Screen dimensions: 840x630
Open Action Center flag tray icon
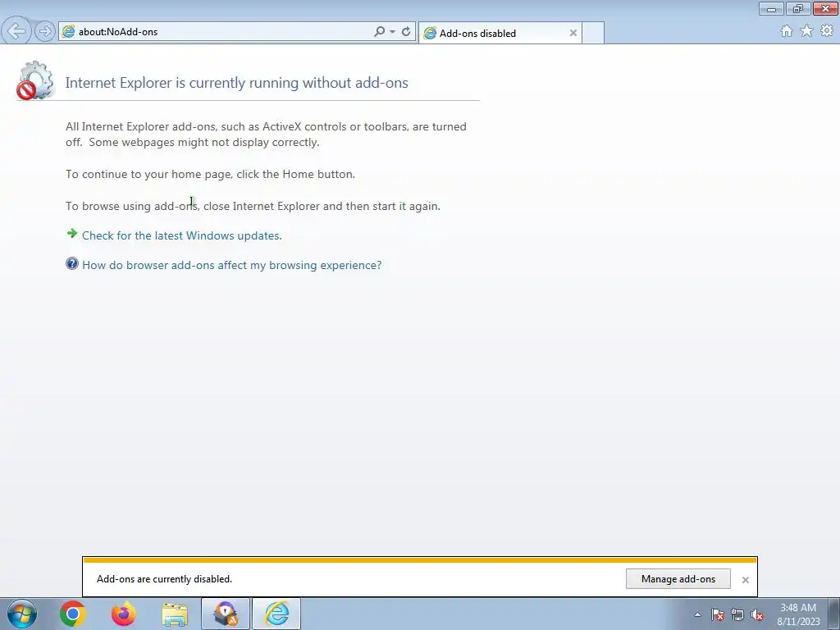pos(718,614)
